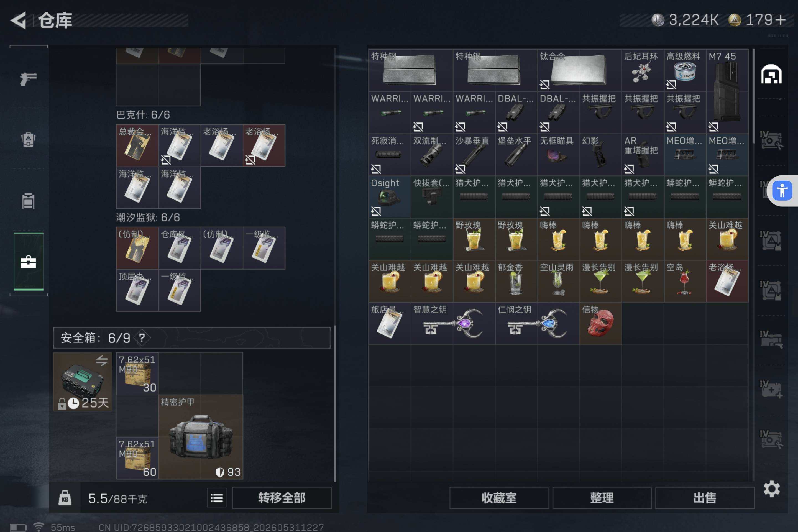Select the briefcase container tab
Image resolution: width=798 pixels, height=532 pixels.
tap(28, 262)
